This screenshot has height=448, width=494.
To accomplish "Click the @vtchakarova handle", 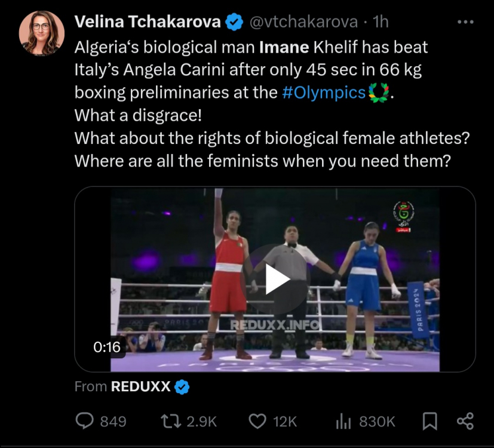I will (x=303, y=22).
